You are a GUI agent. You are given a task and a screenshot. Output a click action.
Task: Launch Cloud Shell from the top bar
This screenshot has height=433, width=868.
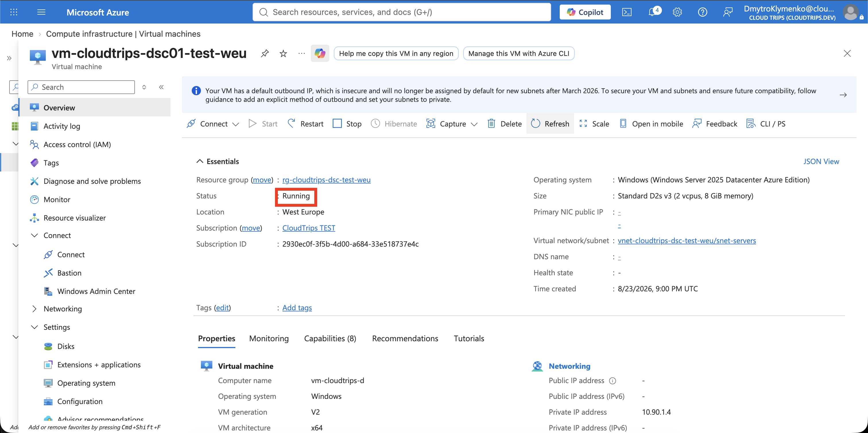[x=627, y=12]
